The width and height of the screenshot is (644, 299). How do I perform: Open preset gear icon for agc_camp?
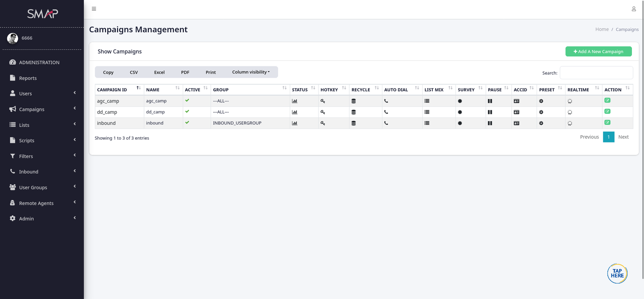click(x=541, y=101)
